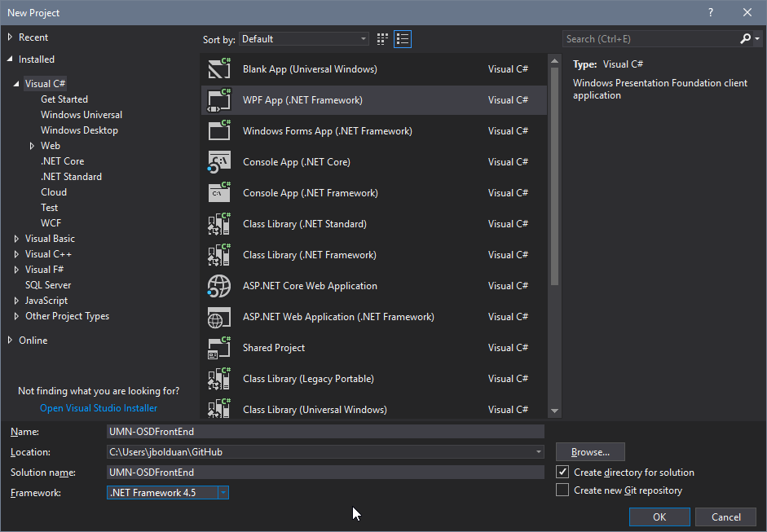Click the Class Library (Legacy Portable) icon
767x532 pixels.
(x=219, y=379)
